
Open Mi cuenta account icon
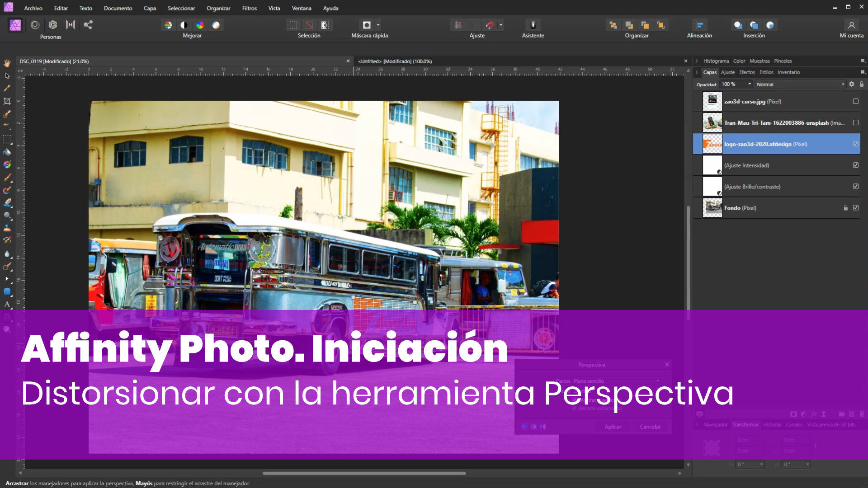coord(851,25)
